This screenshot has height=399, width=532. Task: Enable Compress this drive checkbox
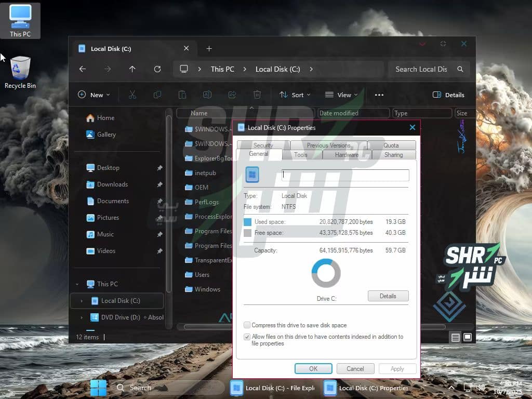(247, 325)
